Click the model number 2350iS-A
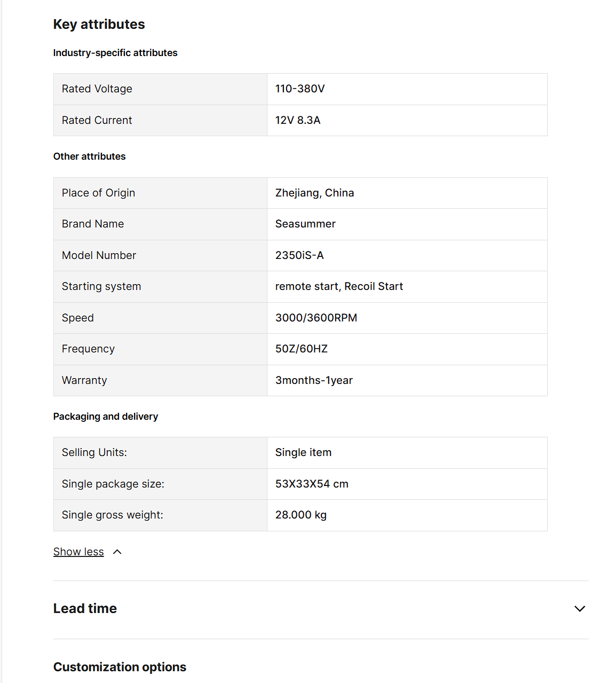The width and height of the screenshot is (616, 683). (299, 255)
